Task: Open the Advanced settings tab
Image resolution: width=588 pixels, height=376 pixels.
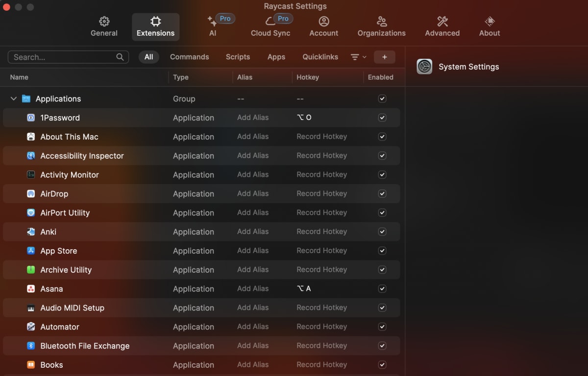Action: click(x=442, y=27)
